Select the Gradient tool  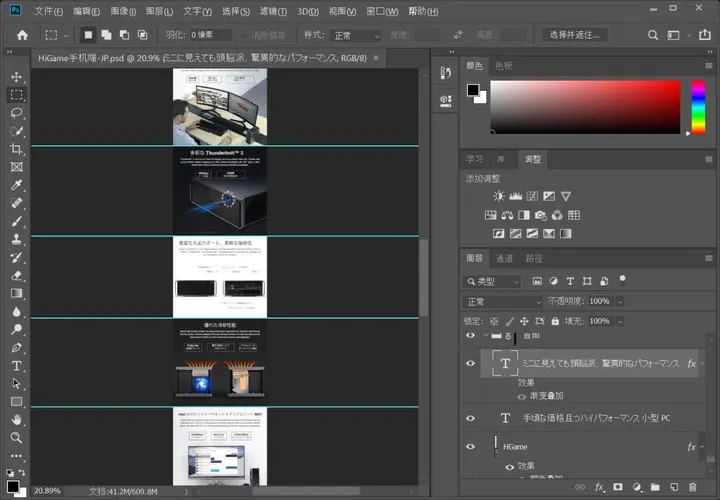(x=16, y=293)
